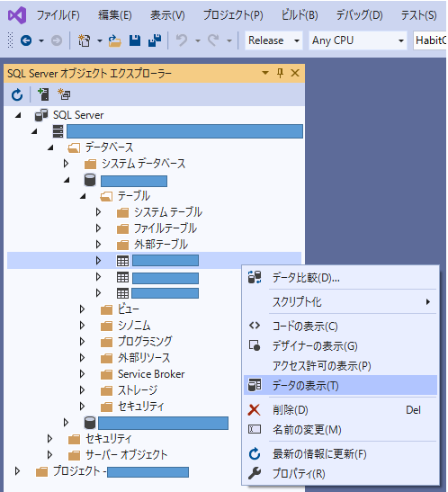Click the open file folder icon
The height and width of the screenshot is (492, 448).
[115, 40]
